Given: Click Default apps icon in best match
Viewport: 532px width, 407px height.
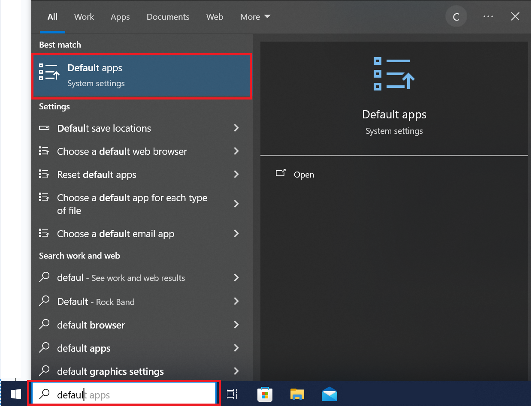Looking at the screenshot, I should (x=49, y=72).
